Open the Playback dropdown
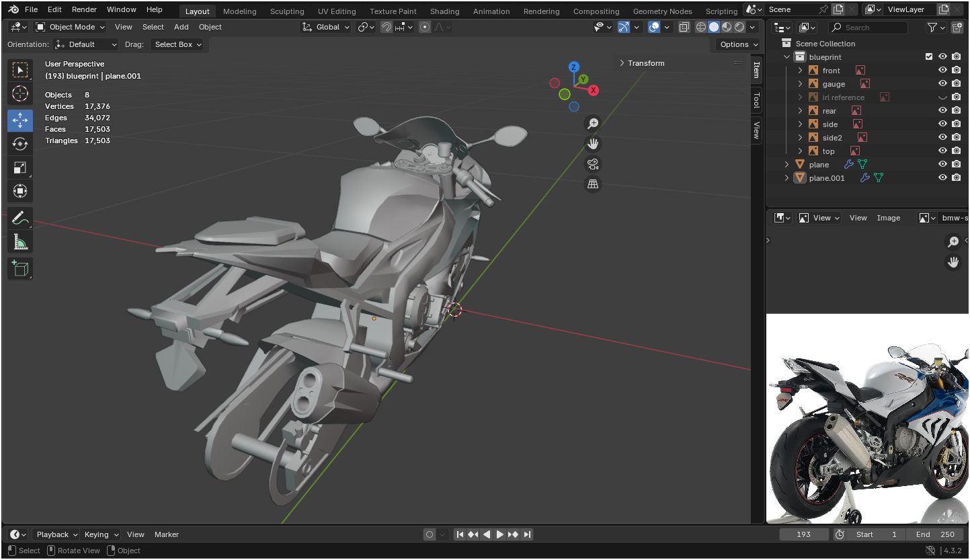 [56, 534]
